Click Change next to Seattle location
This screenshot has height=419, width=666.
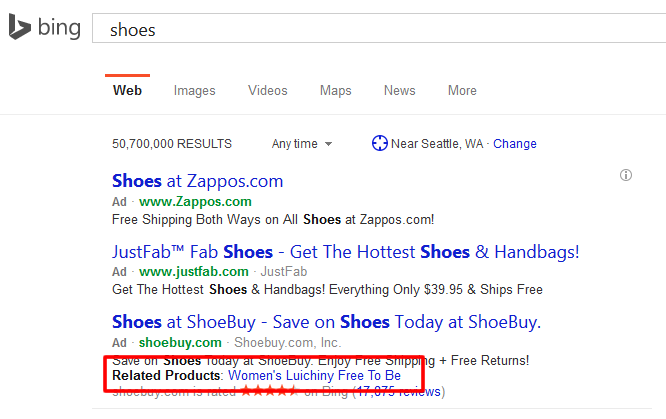tap(515, 144)
